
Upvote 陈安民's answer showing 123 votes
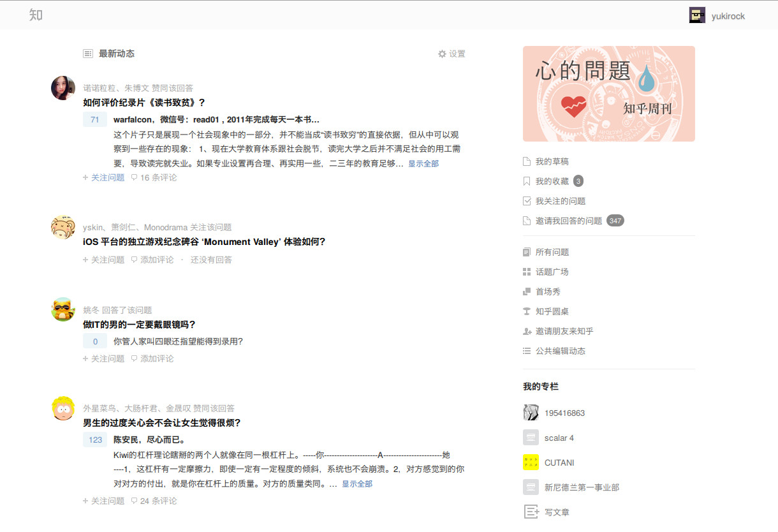pyautogui.click(x=94, y=440)
